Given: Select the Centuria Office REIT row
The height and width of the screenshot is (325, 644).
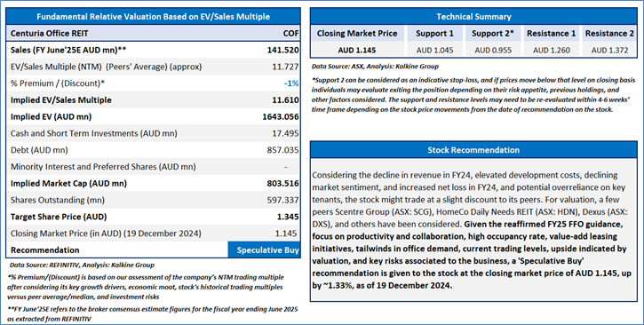Looking at the screenshot, I should point(153,33).
